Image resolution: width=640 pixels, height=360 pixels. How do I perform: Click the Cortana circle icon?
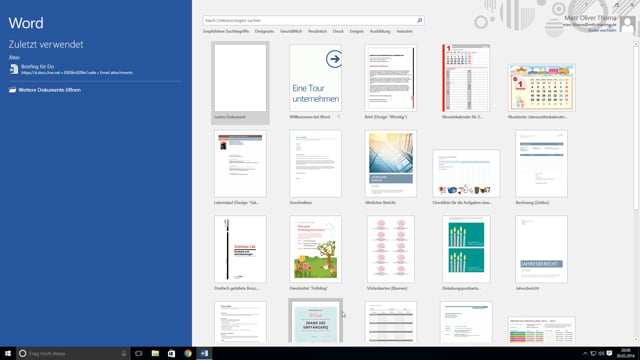(x=23, y=353)
